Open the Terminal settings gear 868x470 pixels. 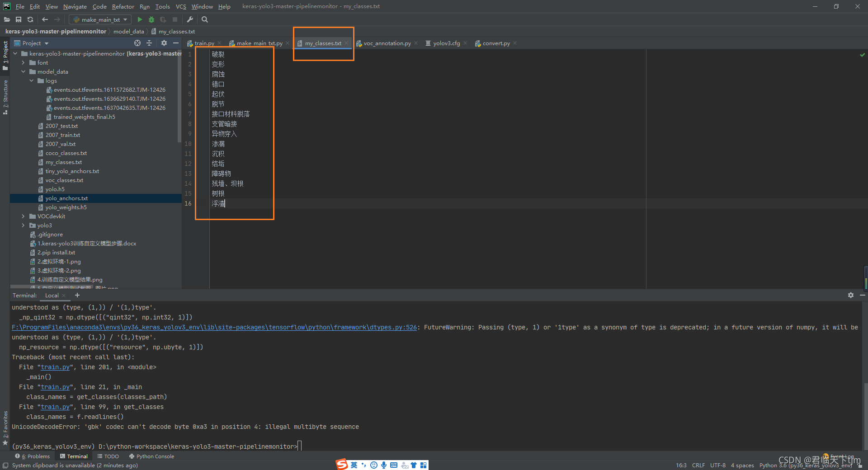[x=850, y=295]
